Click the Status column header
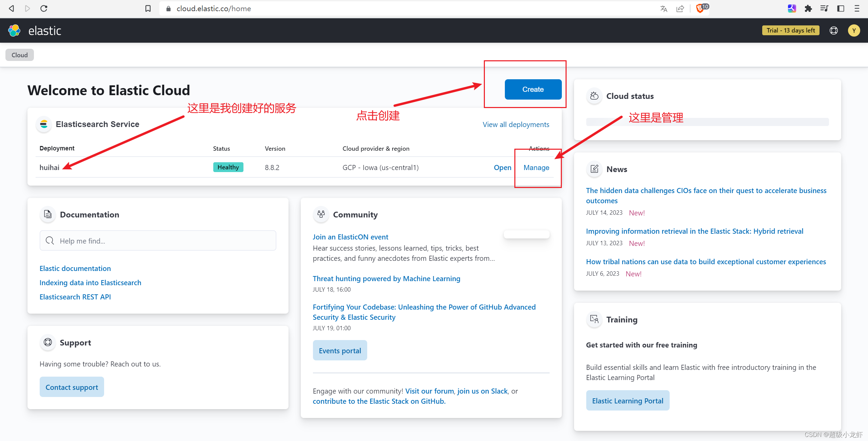This screenshot has width=868, height=441. click(221, 148)
